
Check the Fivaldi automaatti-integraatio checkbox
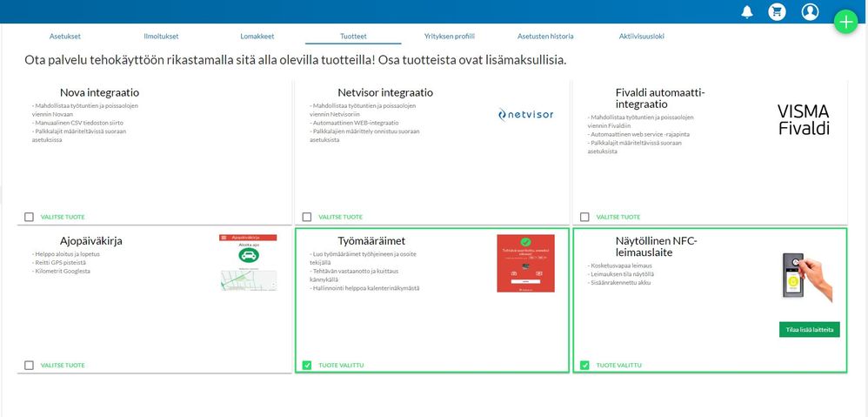pyautogui.click(x=584, y=217)
